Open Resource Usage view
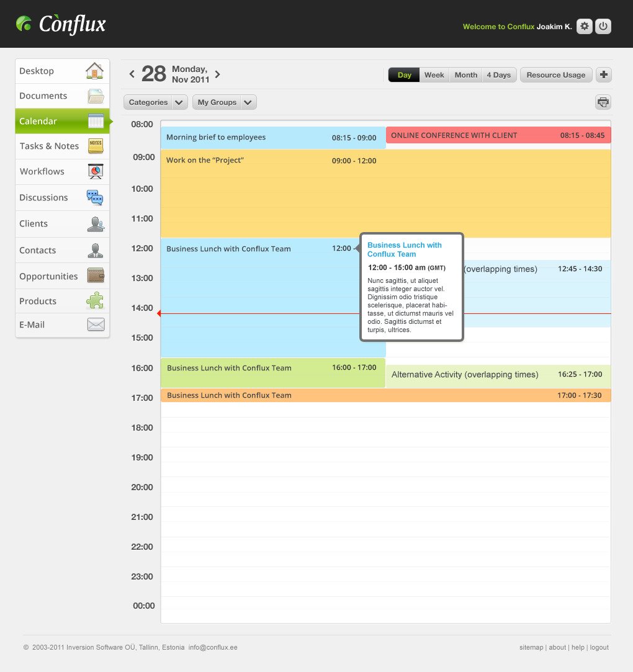This screenshot has height=672, width=633. pos(556,74)
